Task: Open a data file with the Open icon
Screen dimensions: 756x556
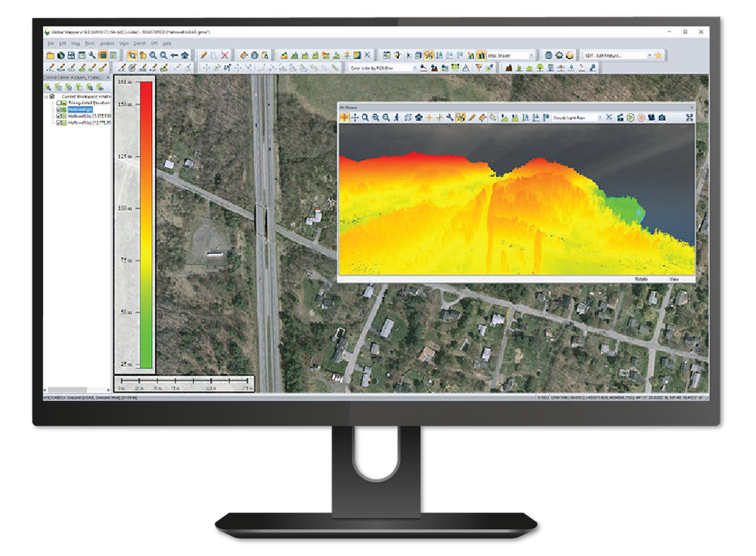Action: [51, 54]
